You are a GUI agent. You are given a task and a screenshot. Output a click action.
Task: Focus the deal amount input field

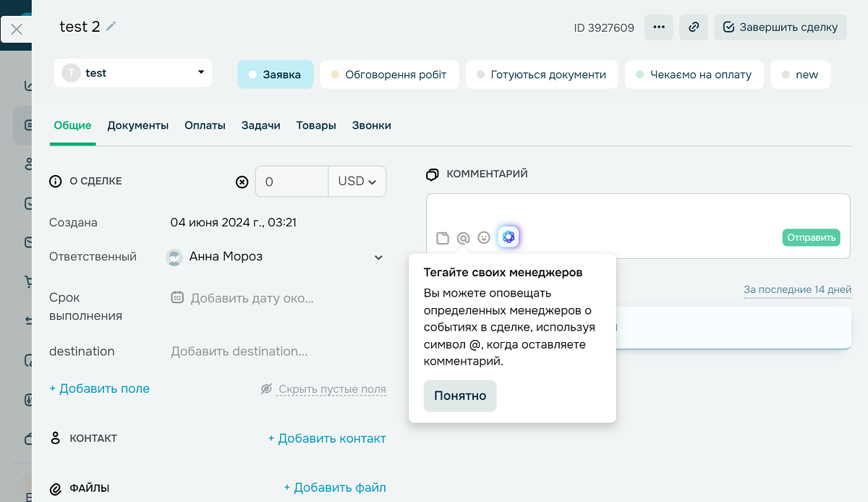[292, 182]
